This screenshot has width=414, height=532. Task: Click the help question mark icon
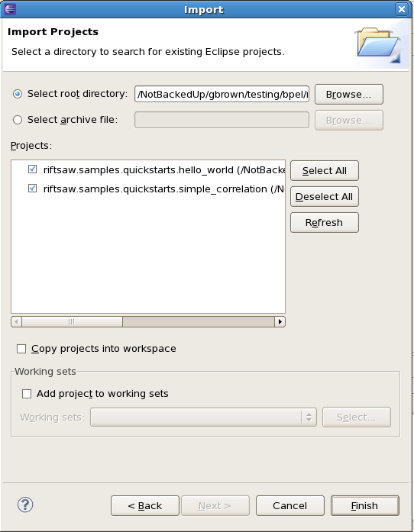point(25,505)
